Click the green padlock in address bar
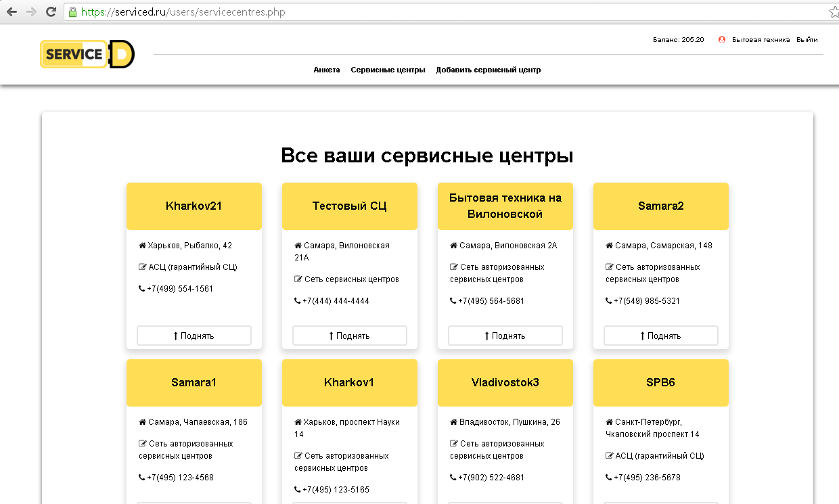This screenshot has width=839, height=504. pyautogui.click(x=72, y=12)
